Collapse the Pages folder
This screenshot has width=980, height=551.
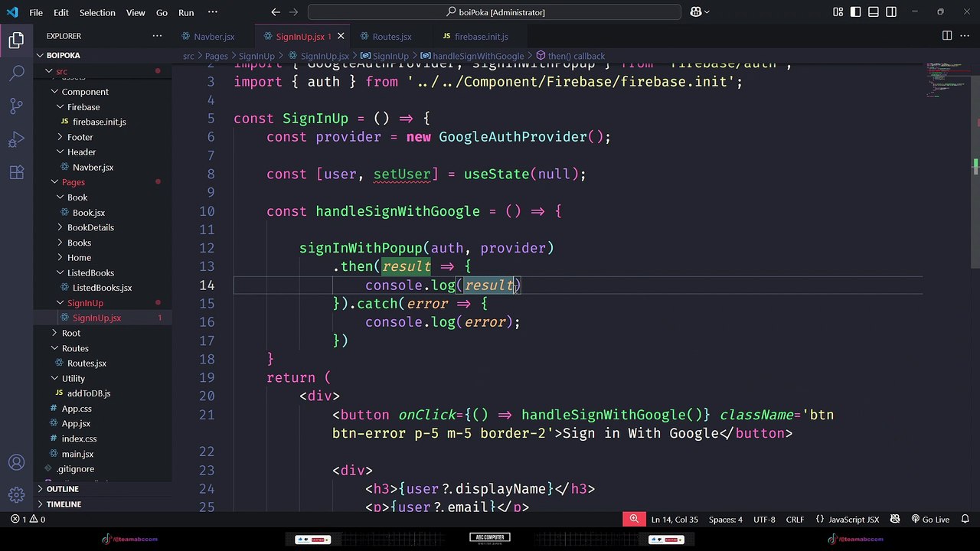[73, 182]
